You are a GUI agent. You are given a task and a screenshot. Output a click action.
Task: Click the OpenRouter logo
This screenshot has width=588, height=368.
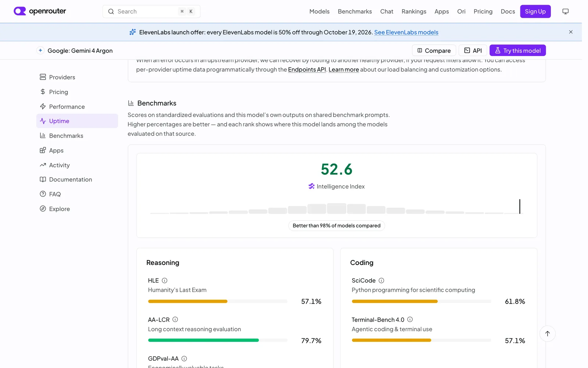click(x=40, y=11)
